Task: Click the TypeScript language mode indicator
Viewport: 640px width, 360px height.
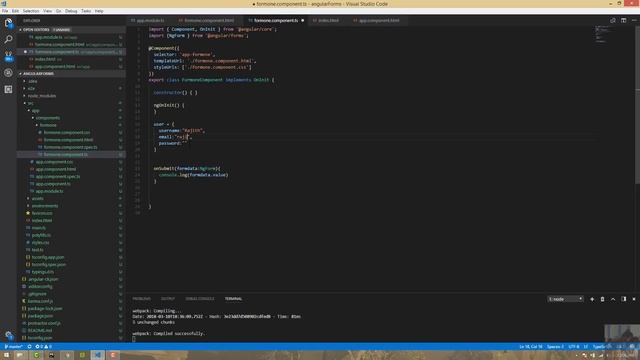Action: [601, 347]
